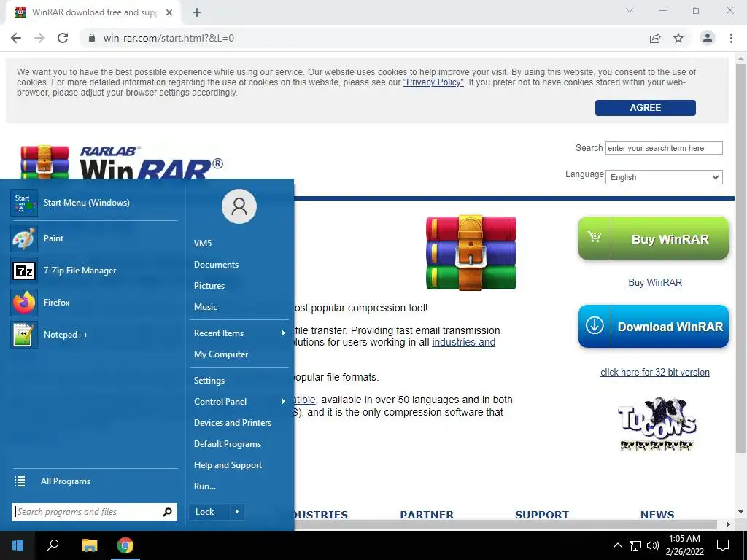The width and height of the screenshot is (747, 560).
Task: Open the notification center icon
Action: 723,545
